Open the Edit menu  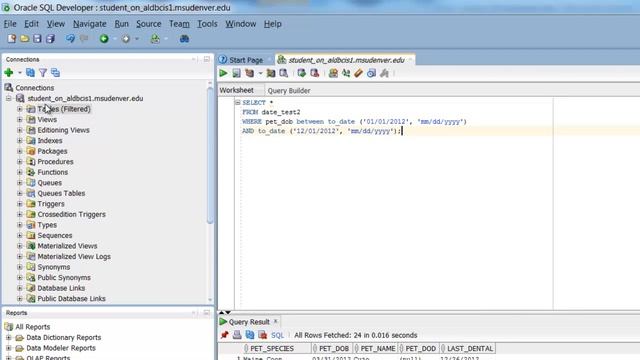point(31,24)
